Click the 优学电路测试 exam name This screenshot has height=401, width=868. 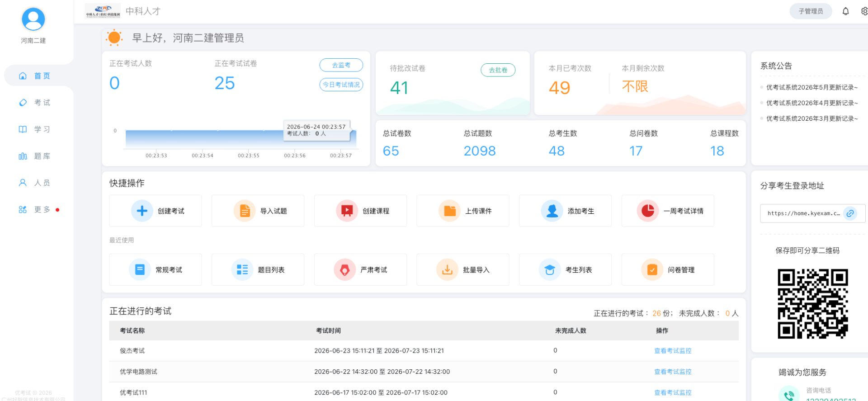(138, 372)
